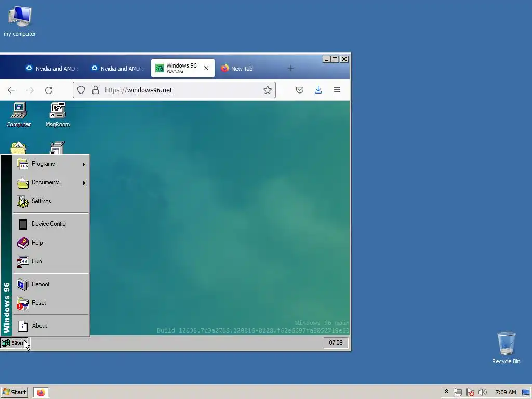The height and width of the screenshot is (399, 532).
Task: Reload the windows96.net page
Action: (x=49, y=90)
